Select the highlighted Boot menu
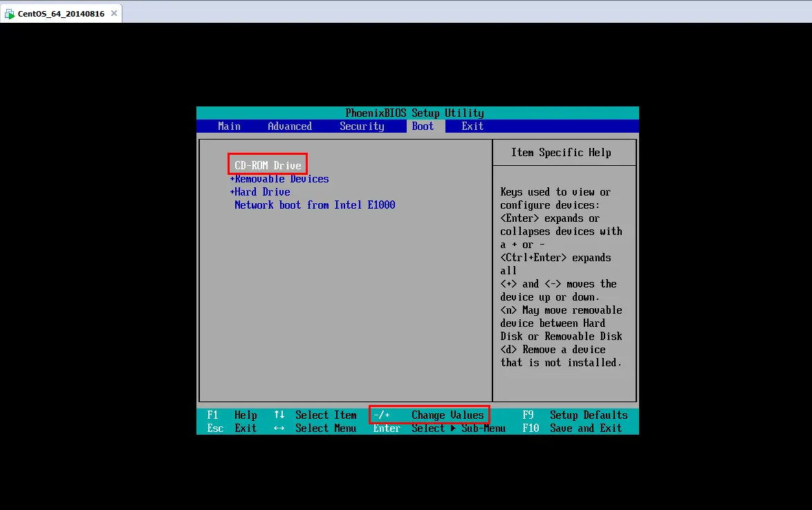 (423, 126)
